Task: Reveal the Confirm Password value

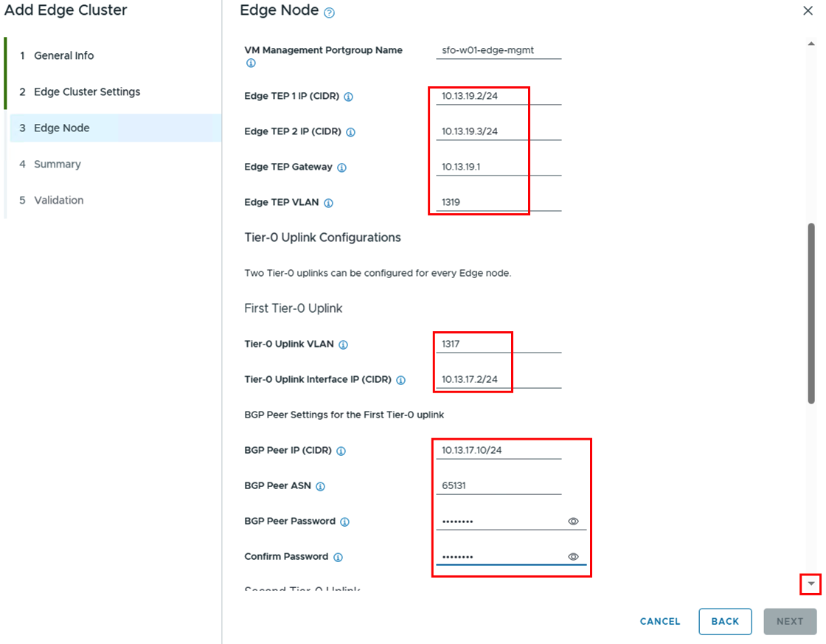Action: pos(573,557)
